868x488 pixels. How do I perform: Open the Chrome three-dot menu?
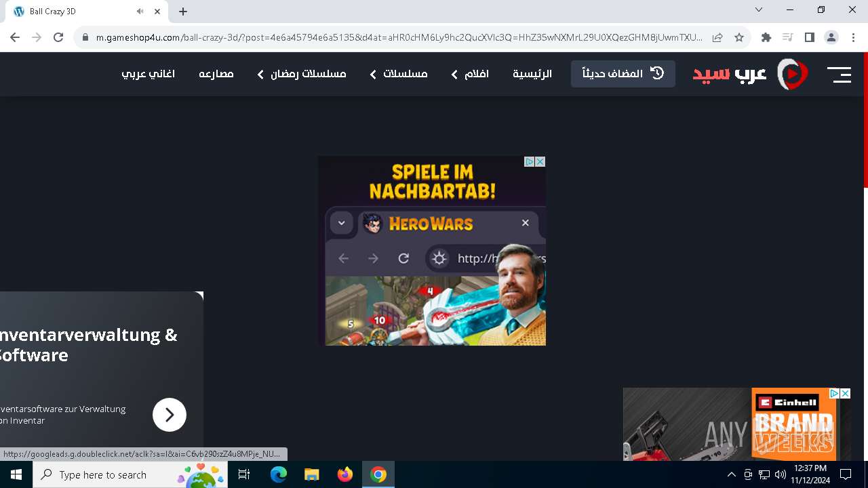point(852,37)
